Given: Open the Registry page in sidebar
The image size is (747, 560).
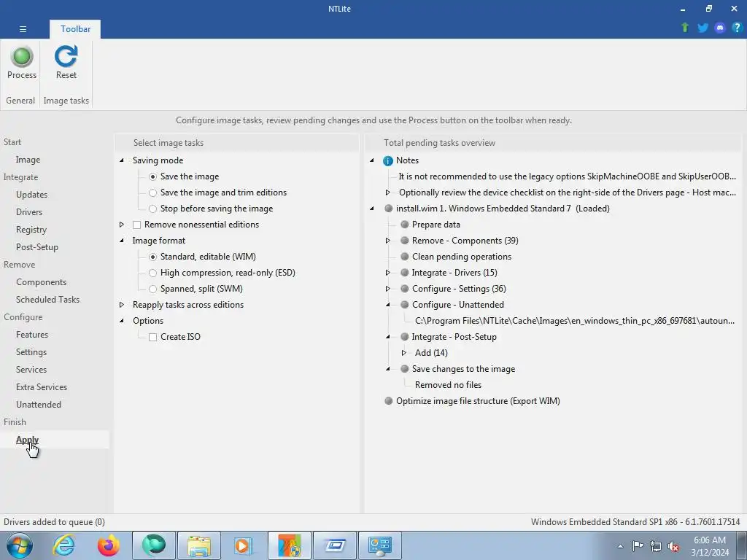Looking at the screenshot, I should click(31, 230).
